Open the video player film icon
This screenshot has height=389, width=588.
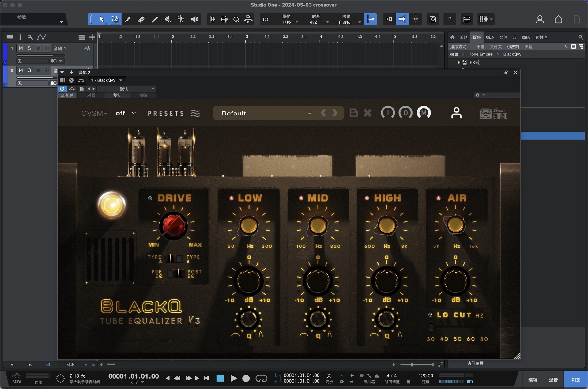click(x=467, y=19)
